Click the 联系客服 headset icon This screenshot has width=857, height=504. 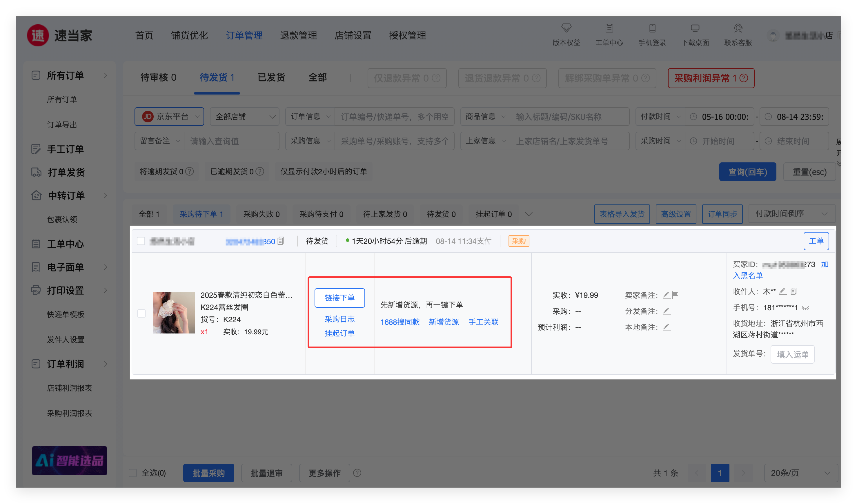point(738,28)
